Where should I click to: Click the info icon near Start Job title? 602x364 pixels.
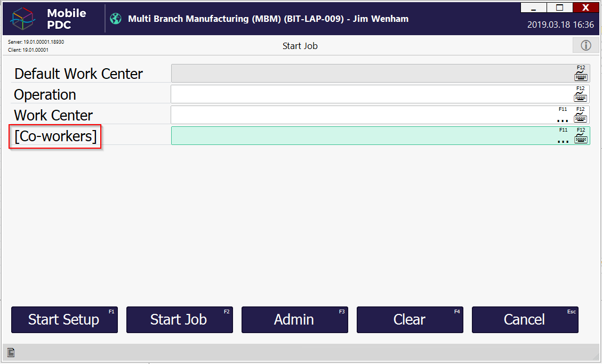[586, 46]
